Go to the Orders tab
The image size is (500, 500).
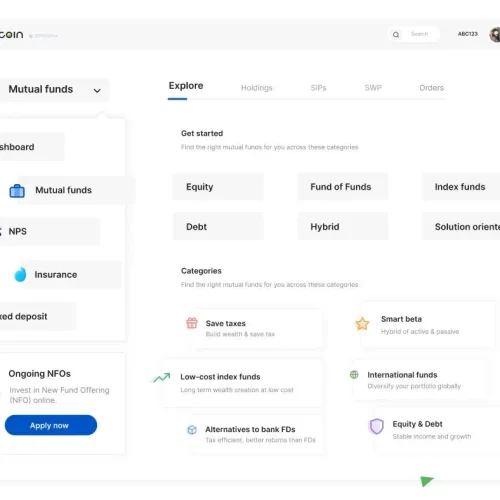coord(431,88)
